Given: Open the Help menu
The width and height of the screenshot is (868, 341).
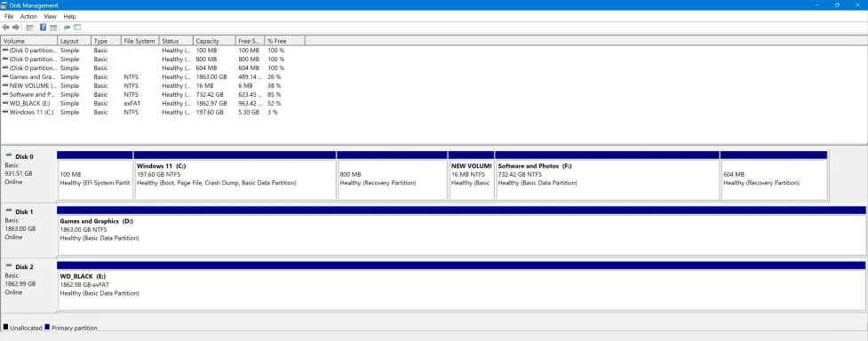Looking at the screenshot, I should click(x=70, y=17).
